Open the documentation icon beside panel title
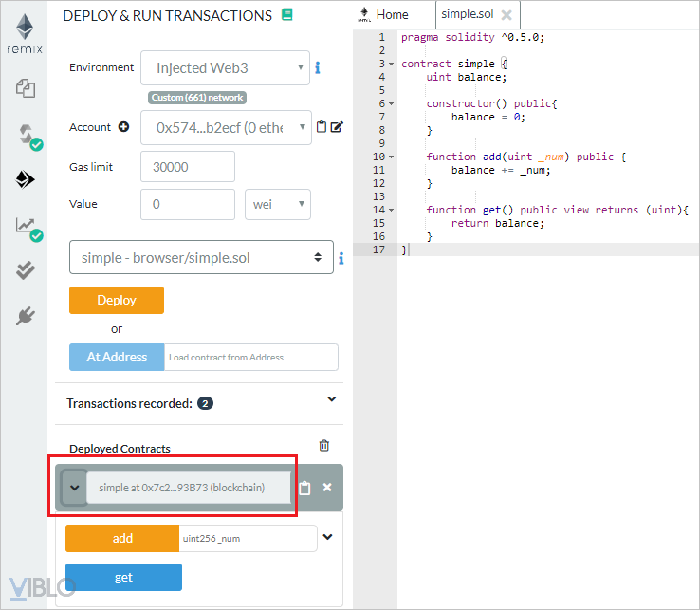Image resolution: width=700 pixels, height=610 pixels. click(287, 15)
